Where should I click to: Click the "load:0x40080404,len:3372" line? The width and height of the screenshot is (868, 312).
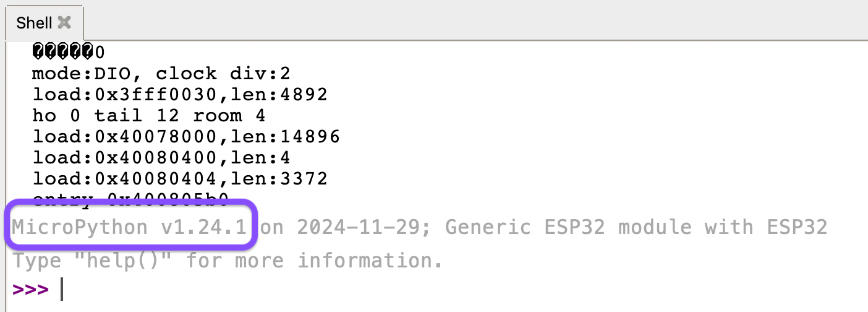point(179,179)
